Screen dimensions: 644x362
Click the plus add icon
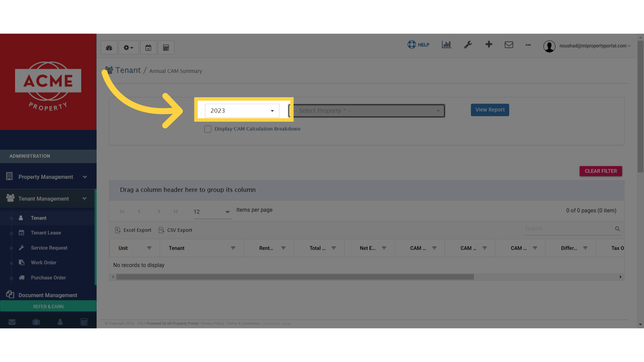(x=489, y=44)
